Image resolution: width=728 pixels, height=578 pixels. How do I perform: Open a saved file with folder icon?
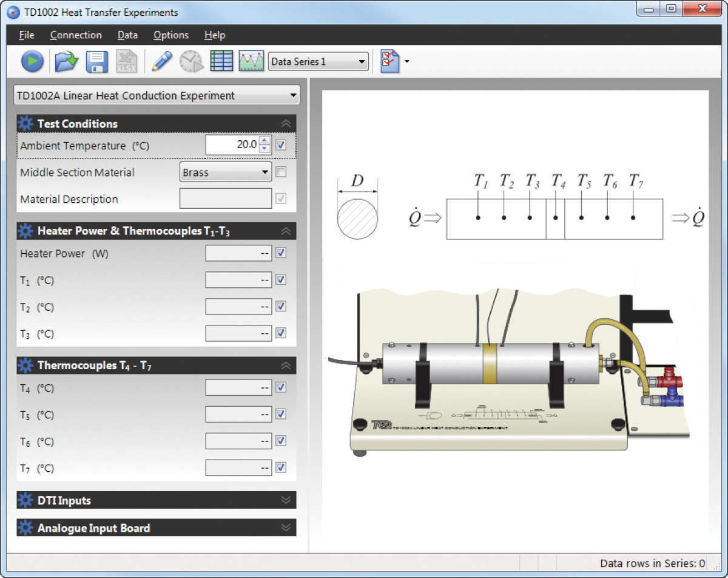(x=66, y=61)
